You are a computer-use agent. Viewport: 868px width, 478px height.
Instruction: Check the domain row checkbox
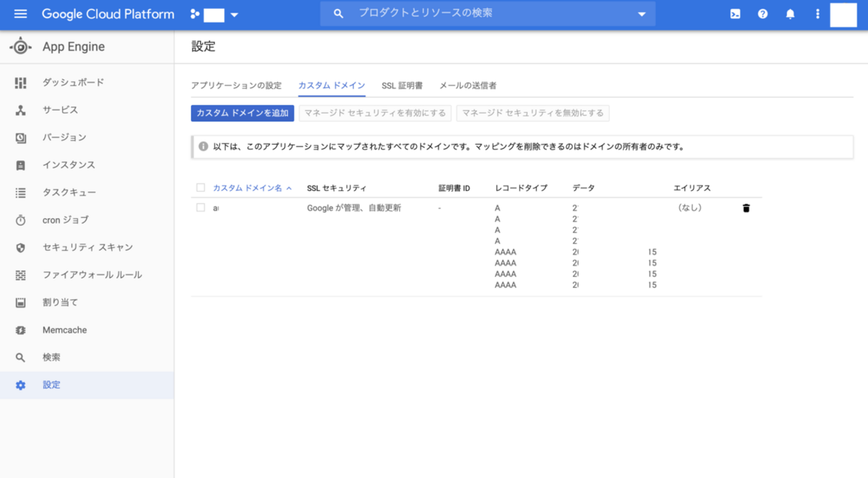pos(200,208)
